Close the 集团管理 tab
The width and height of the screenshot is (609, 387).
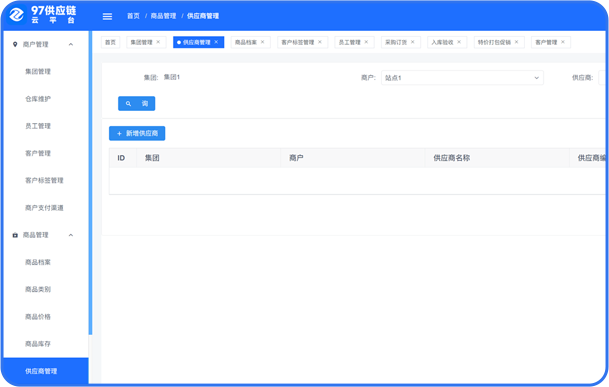click(x=158, y=42)
